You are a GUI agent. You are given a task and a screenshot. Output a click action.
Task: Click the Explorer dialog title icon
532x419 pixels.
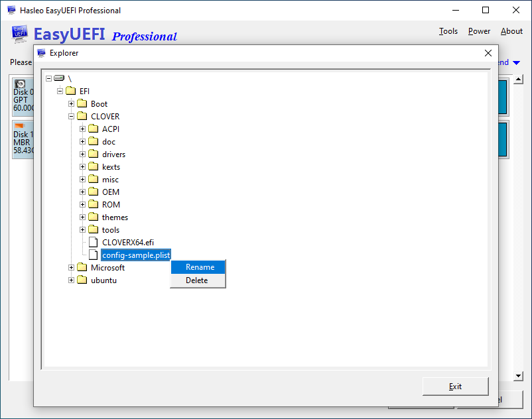click(41, 53)
